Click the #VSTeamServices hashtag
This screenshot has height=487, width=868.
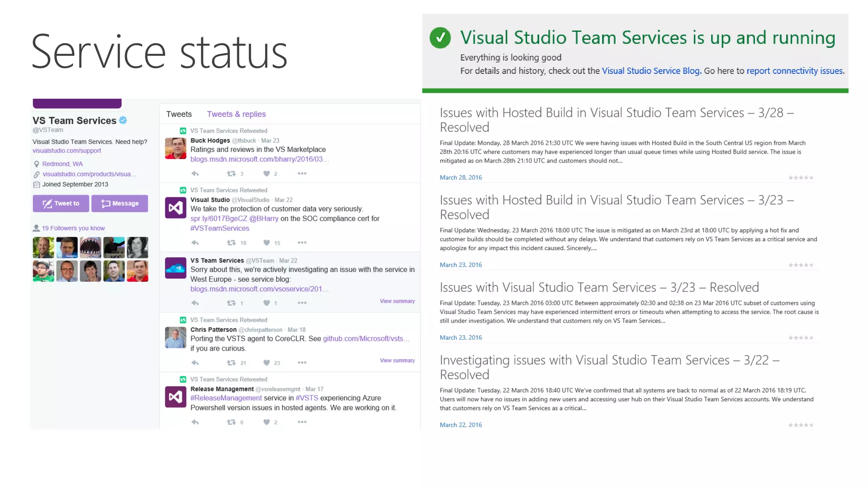tap(220, 228)
